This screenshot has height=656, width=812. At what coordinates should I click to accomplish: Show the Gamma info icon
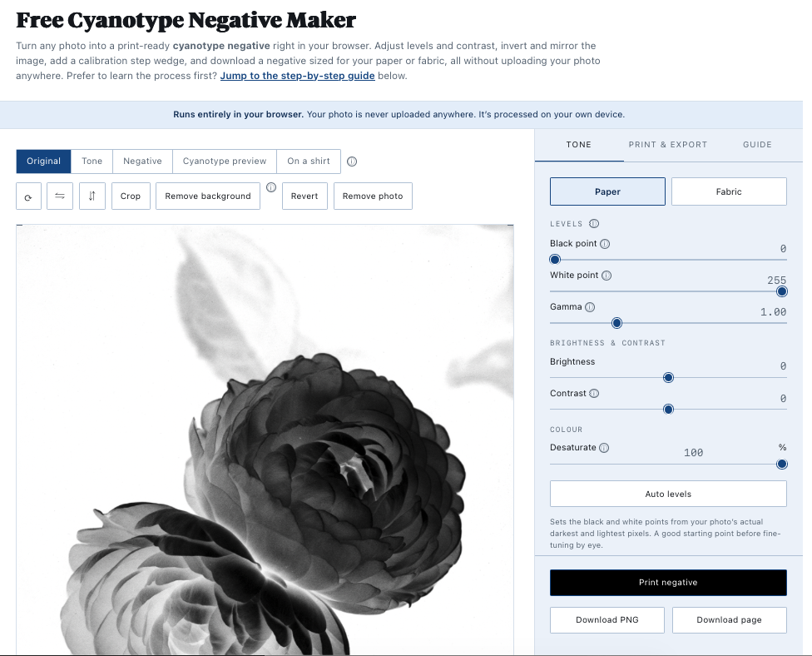[x=590, y=306]
